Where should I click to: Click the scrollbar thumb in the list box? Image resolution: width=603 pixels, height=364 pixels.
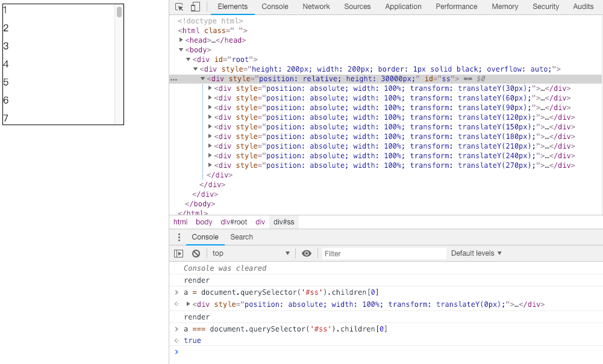coord(119,12)
